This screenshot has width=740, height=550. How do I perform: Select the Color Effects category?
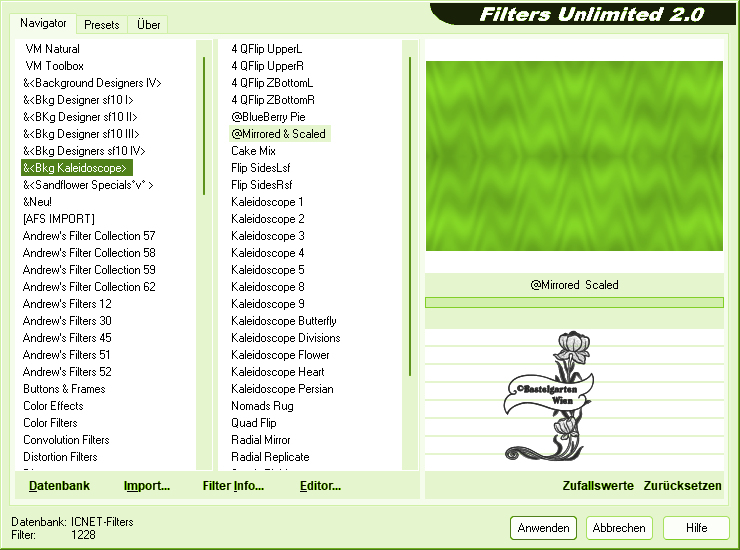53,406
